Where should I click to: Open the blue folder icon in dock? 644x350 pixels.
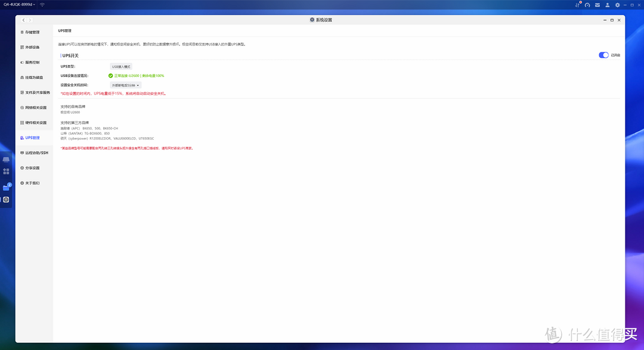tap(6, 187)
